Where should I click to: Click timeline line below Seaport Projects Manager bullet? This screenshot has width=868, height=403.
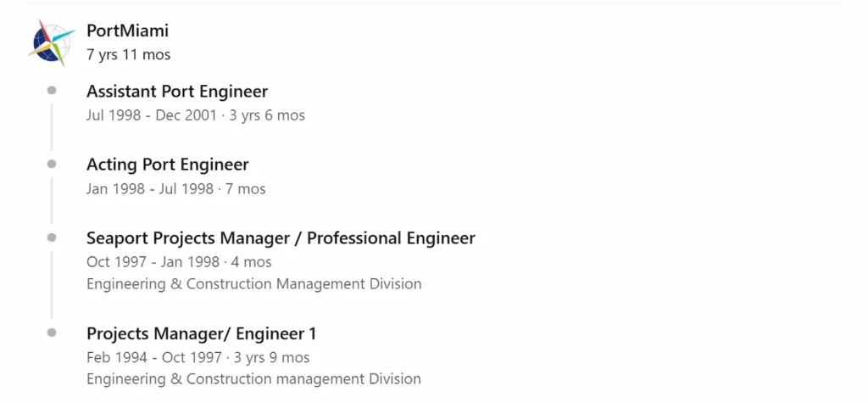point(52,285)
